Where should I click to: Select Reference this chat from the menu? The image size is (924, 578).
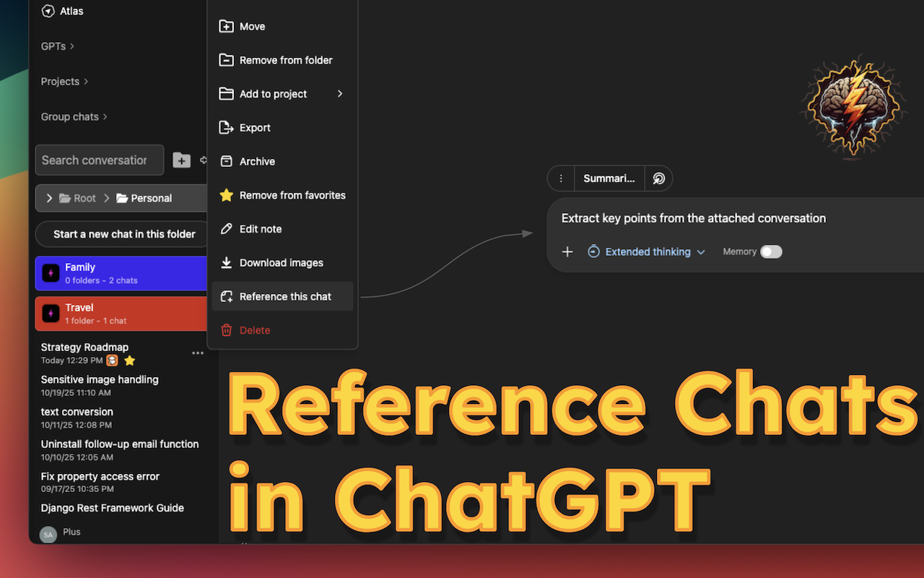coord(285,296)
